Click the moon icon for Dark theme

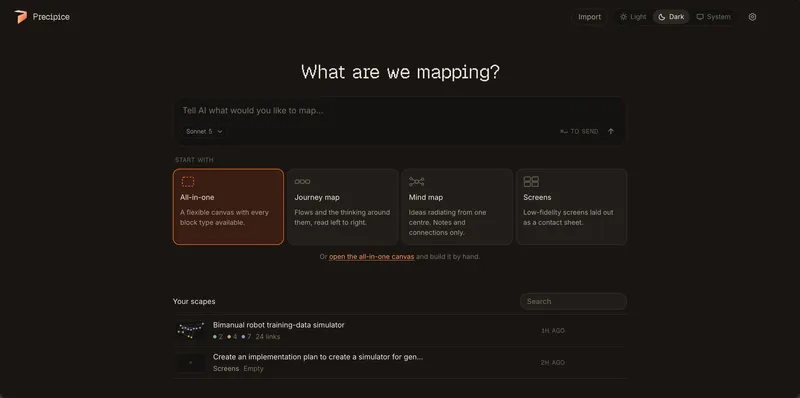(x=662, y=17)
